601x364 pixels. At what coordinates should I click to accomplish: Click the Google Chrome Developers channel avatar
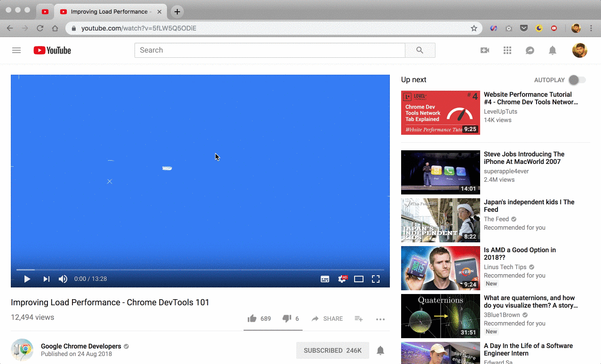point(22,350)
